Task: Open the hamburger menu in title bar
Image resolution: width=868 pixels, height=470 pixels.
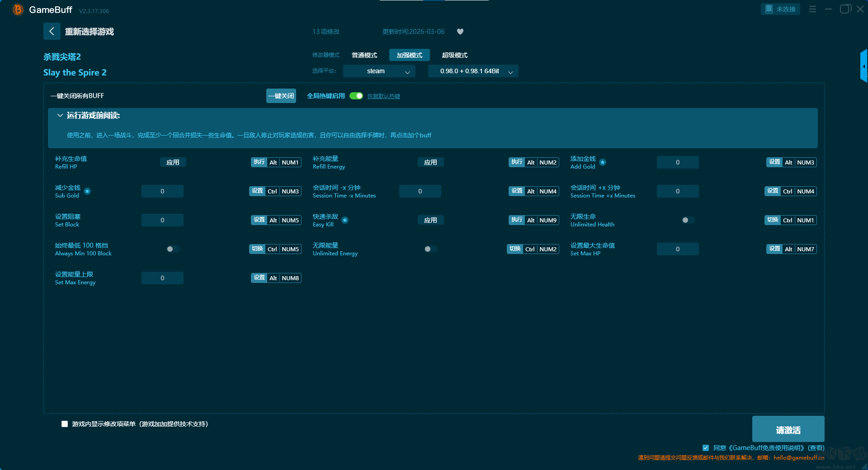Action: click(x=812, y=9)
